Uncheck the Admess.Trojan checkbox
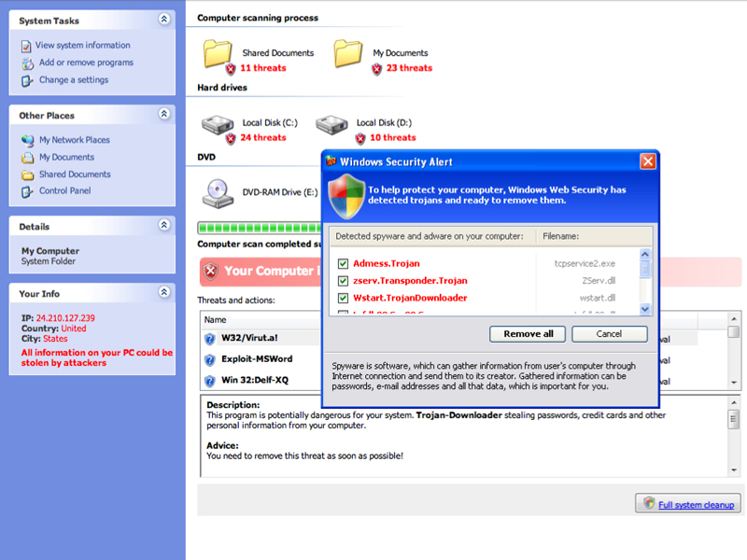 click(343, 264)
